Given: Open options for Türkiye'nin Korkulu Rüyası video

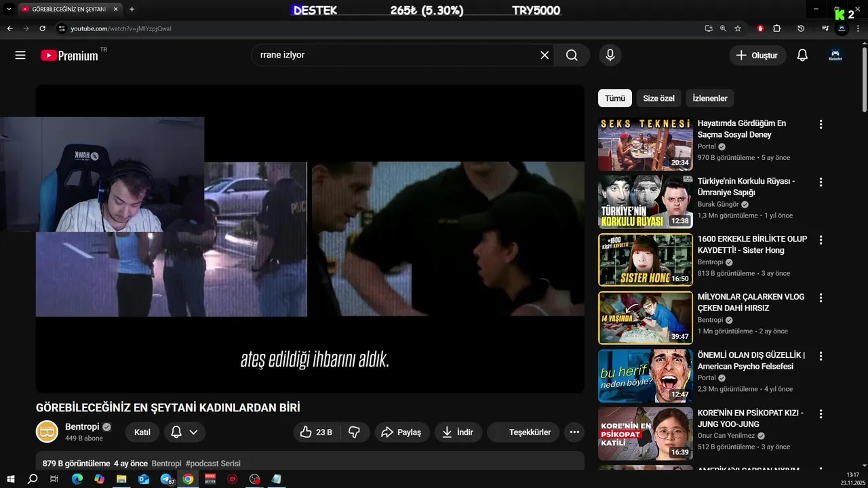Looking at the screenshot, I should click(x=821, y=182).
